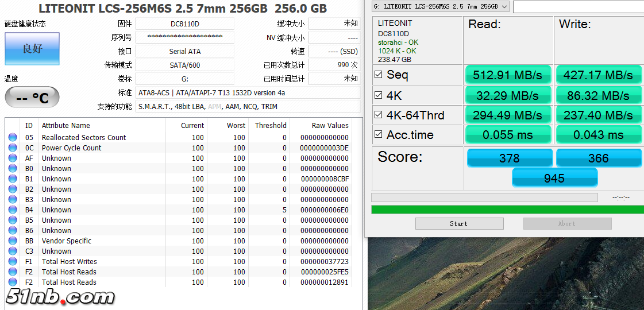Click the masked serial number field
This screenshot has height=310, width=644.
[x=185, y=37]
